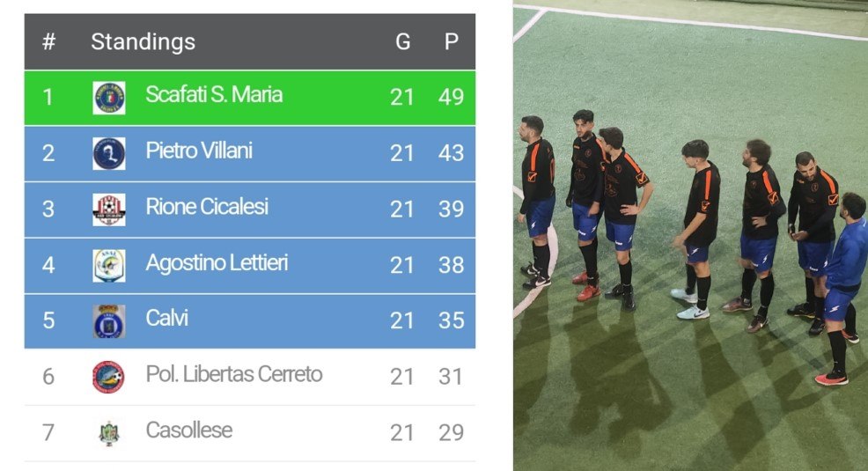The height and width of the screenshot is (471, 868).
Task: Select Calvi team name in standings
Action: 166,318
